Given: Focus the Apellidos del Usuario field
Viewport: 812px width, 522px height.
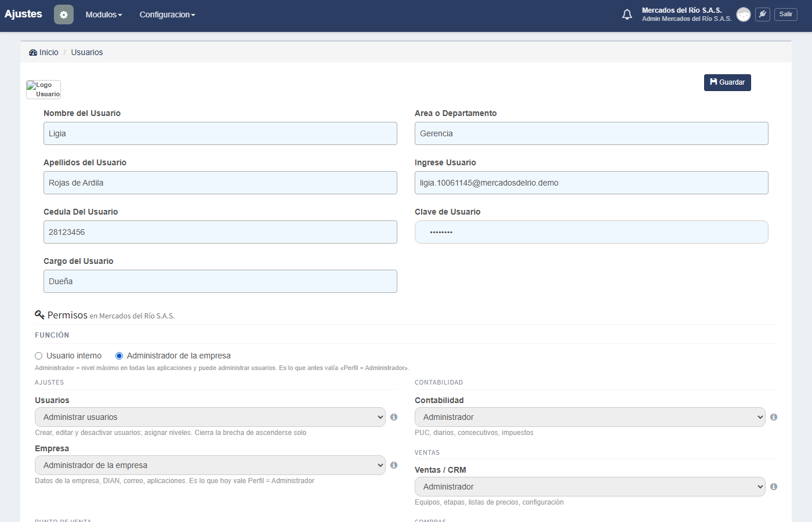Looking at the screenshot, I should 220,183.
